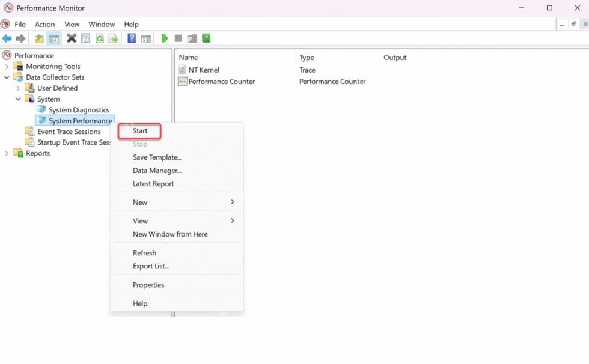Maximize the Performance Monitor window
Image resolution: width=589 pixels, height=364 pixels.
[x=549, y=8]
